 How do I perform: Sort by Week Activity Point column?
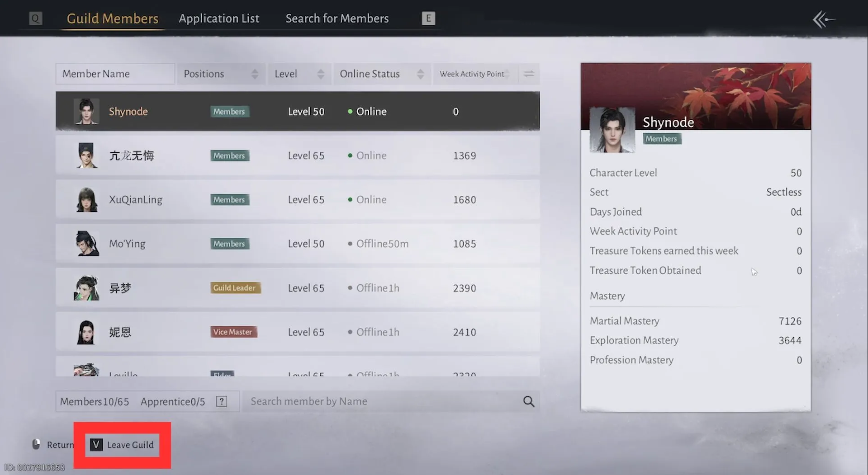(472, 74)
